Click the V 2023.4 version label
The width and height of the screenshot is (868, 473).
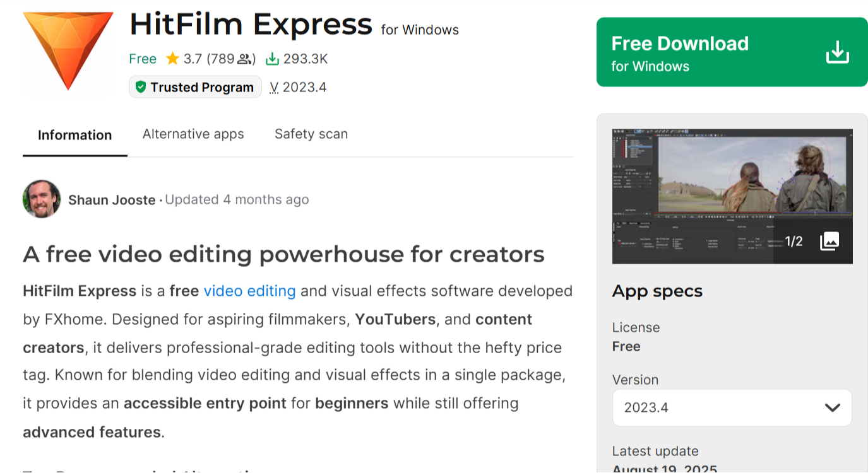(298, 87)
